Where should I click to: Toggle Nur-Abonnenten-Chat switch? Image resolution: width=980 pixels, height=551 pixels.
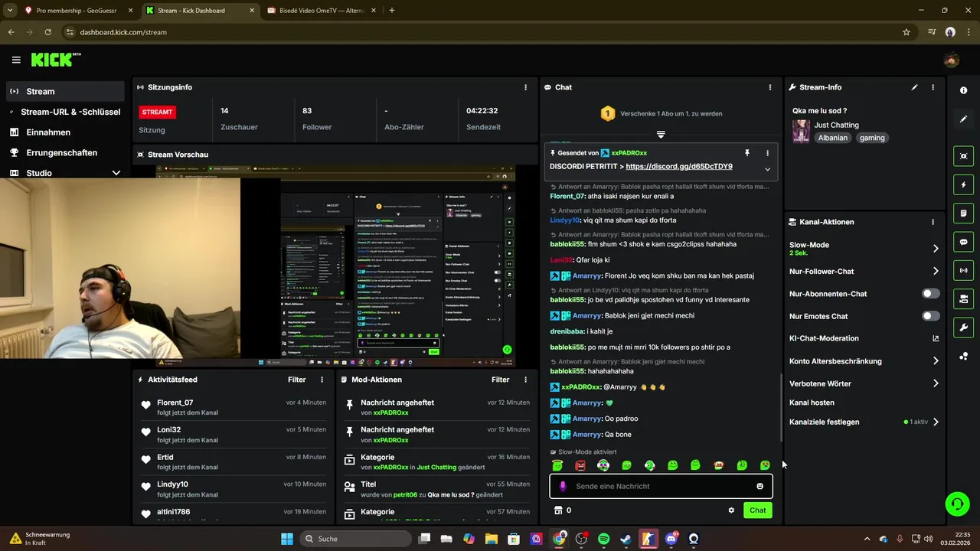click(x=930, y=294)
